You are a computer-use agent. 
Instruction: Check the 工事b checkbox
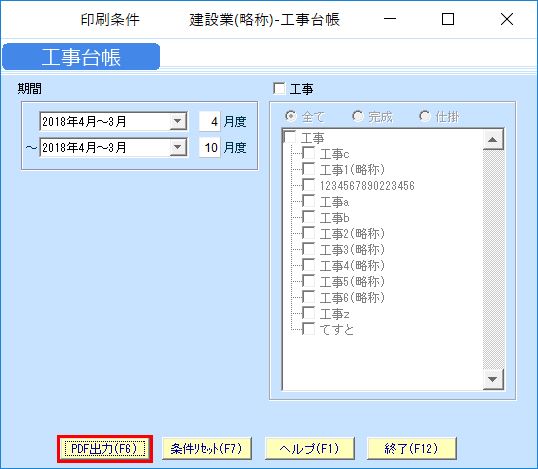tap(309, 217)
